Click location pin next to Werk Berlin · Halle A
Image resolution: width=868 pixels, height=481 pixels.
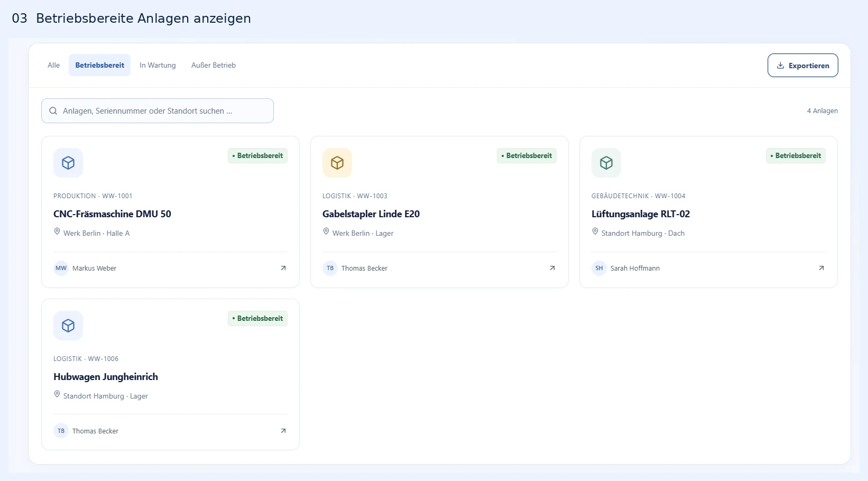[57, 232]
